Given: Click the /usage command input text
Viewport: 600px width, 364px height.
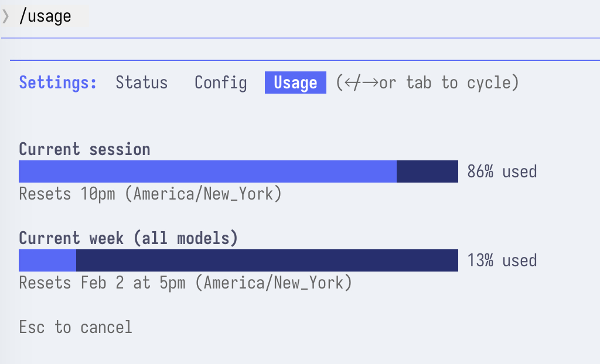Looking at the screenshot, I should coord(45,16).
